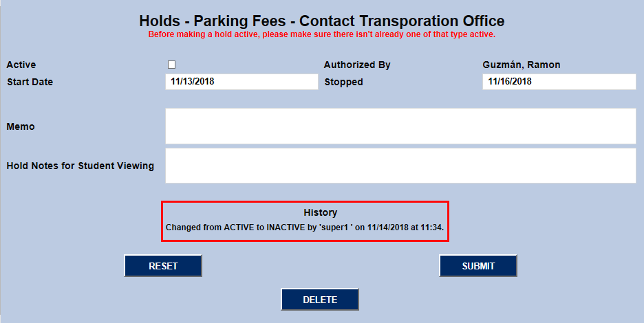
Task: Hit the DELETE button
Action: [x=320, y=300]
